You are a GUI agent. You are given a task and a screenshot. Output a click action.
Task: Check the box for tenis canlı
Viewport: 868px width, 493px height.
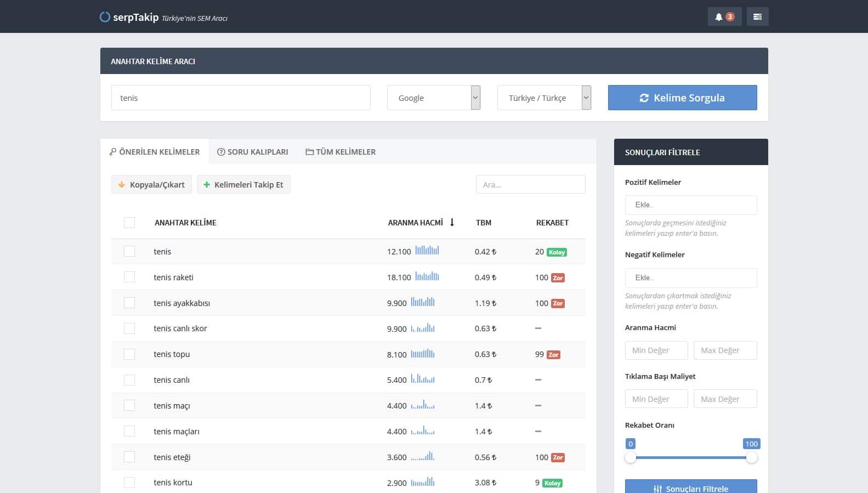pyautogui.click(x=129, y=380)
